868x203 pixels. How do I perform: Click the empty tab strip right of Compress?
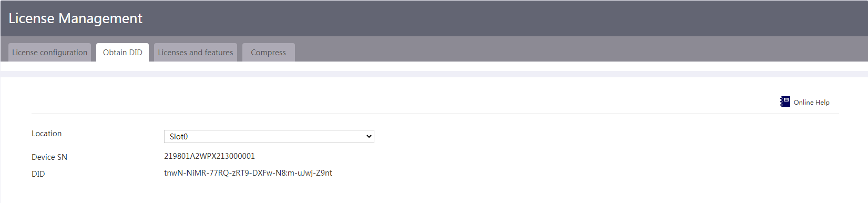pos(578,53)
